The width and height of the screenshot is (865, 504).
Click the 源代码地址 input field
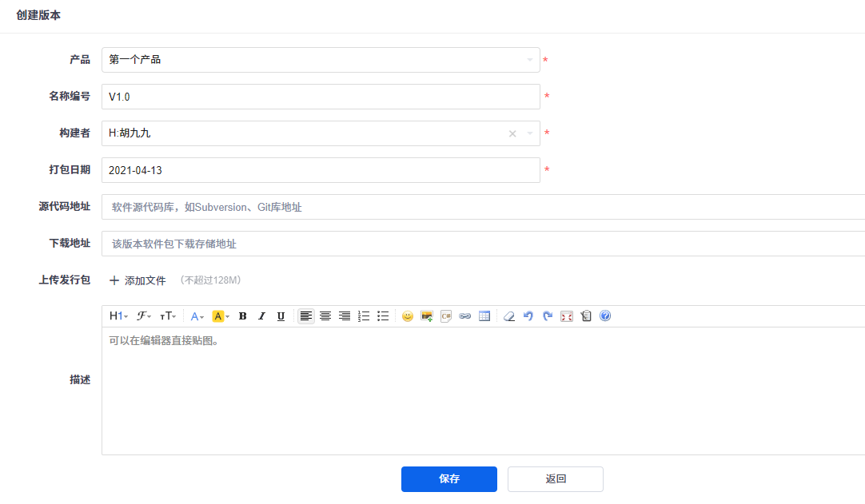[x=483, y=207]
